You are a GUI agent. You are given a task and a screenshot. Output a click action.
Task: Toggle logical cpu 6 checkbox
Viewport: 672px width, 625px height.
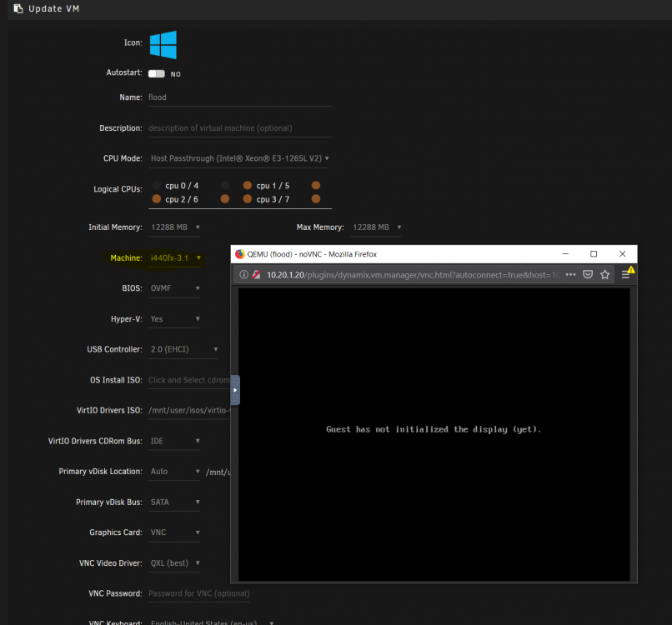point(225,199)
